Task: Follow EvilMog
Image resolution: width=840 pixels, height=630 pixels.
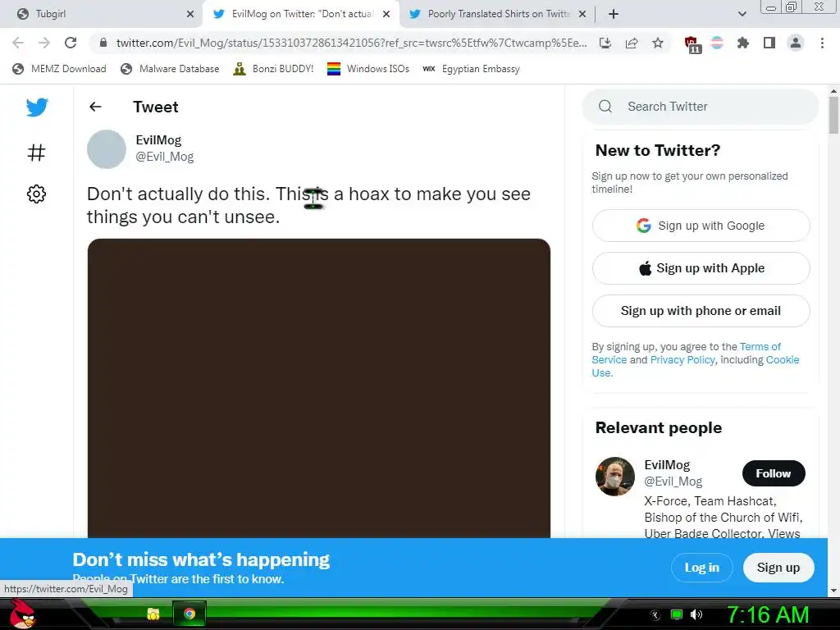Action: click(x=774, y=473)
